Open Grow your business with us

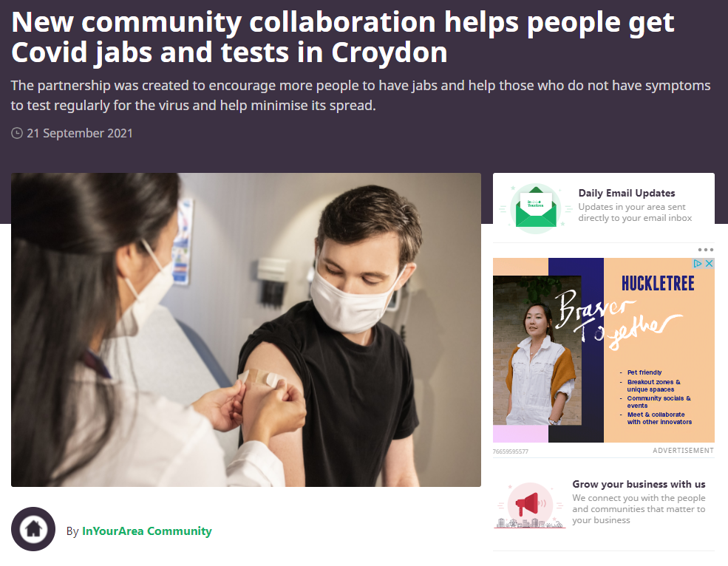(x=639, y=484)
